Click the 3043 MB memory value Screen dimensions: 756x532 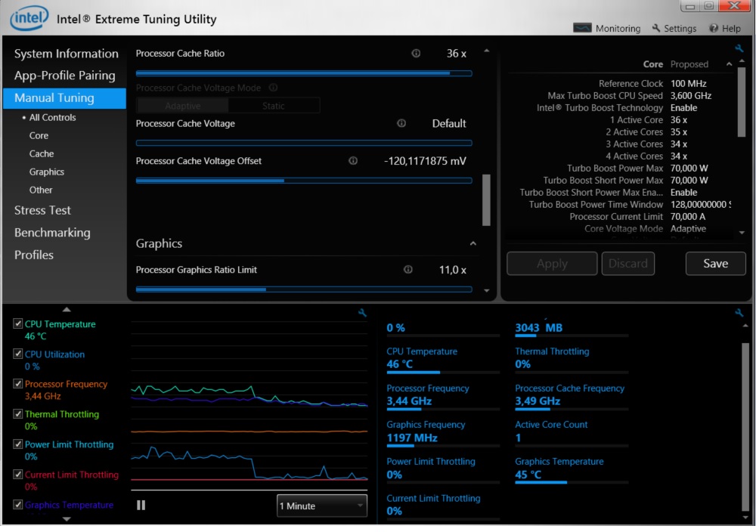pos(538,328)
